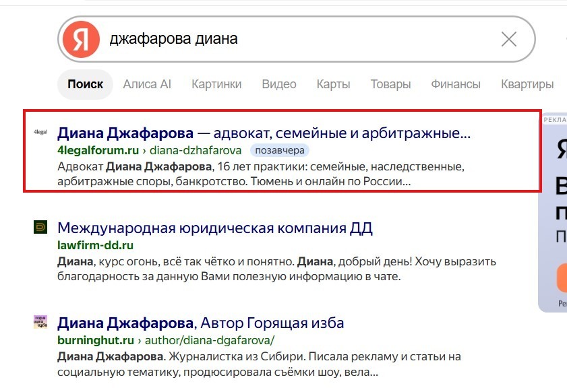Go to the Видео tab
The height and width of the screenshot is (392, 567).
pos(279,84)
